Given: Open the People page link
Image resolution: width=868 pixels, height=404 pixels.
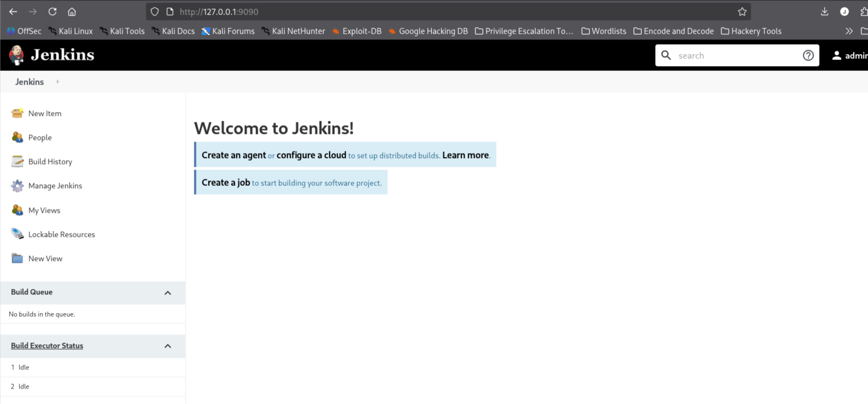Looking at the screenshot, I should (x=40, y=137).
